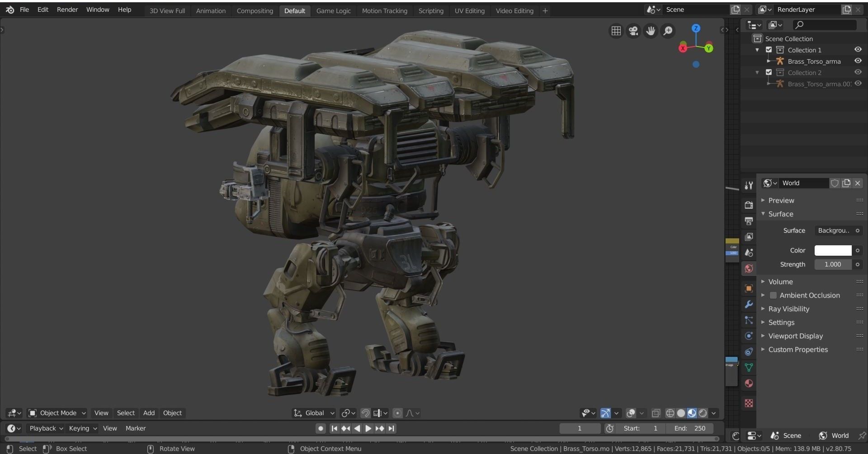The width and height of the screenshot is (868, 454).
Task: Open the Particles properties tab
Action: (749, 320)
